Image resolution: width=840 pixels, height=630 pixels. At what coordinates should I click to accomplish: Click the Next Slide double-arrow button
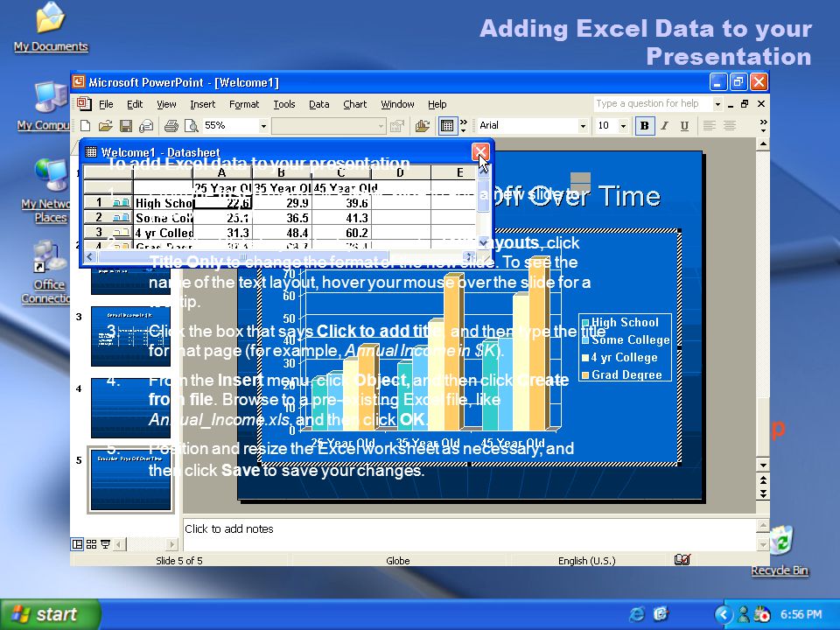[x=763, y=493]
